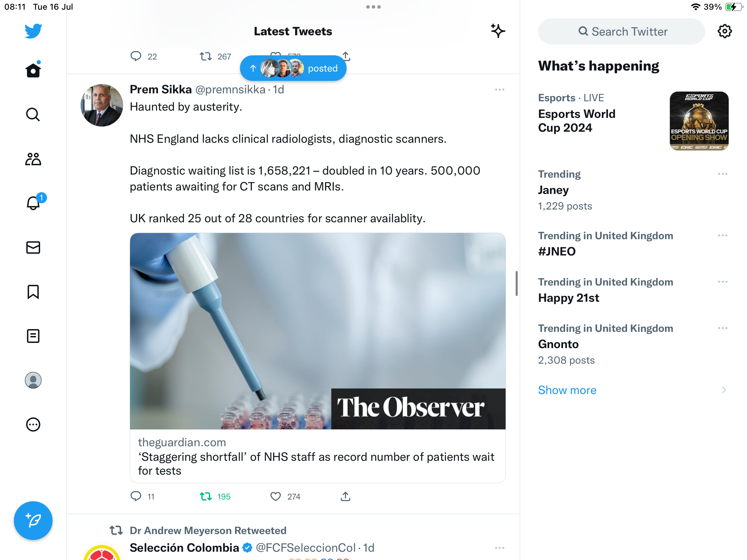
Task: Focus the Search Twitter field
Action: [622, 31]
